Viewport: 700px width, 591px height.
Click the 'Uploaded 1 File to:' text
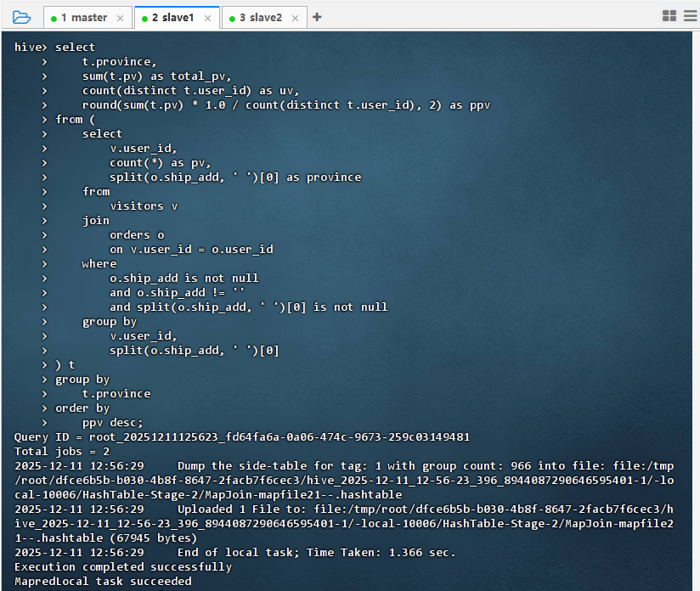pos(242,509)
